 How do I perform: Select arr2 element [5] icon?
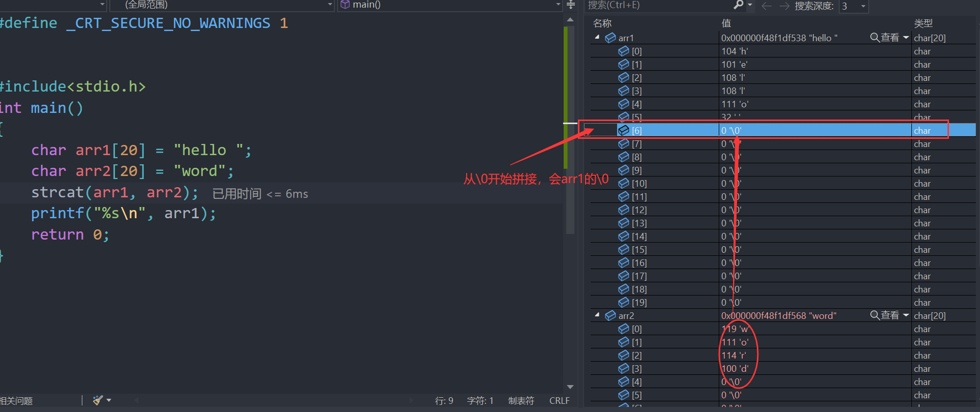[624, 395]
